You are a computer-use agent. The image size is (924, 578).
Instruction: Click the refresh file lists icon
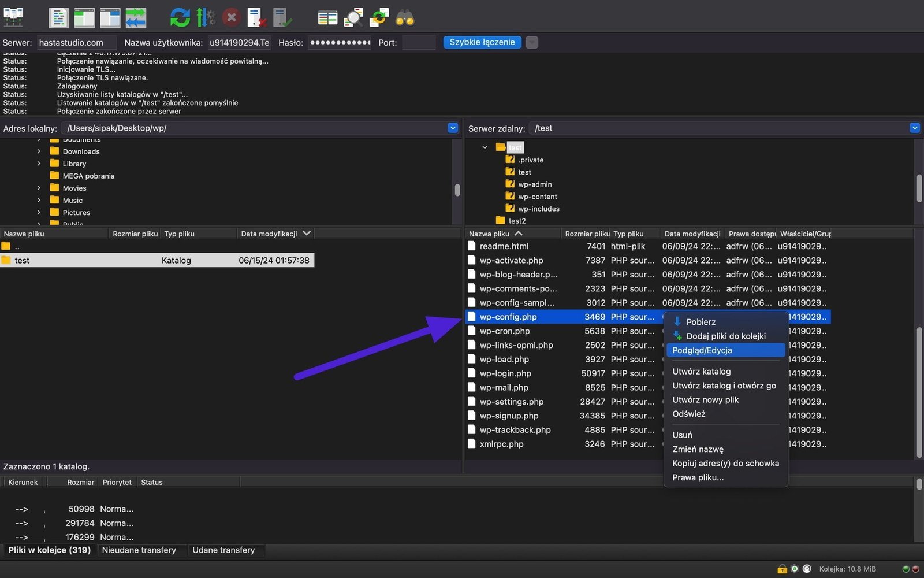(x=180, y=17)
